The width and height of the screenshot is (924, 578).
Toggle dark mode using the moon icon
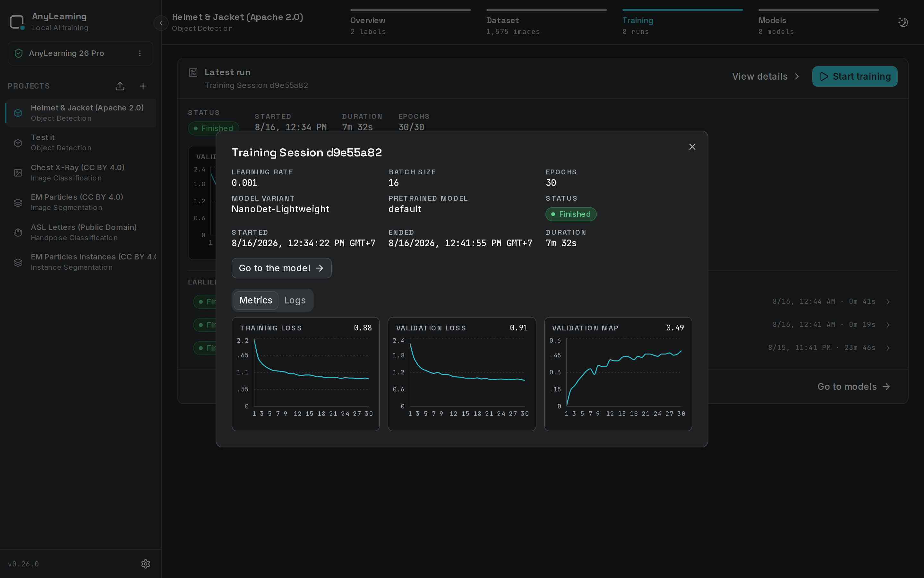click(x=903, y=22)
